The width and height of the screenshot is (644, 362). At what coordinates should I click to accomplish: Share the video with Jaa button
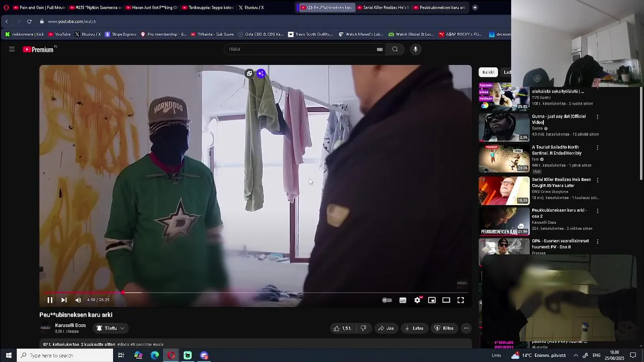(386, 328)
